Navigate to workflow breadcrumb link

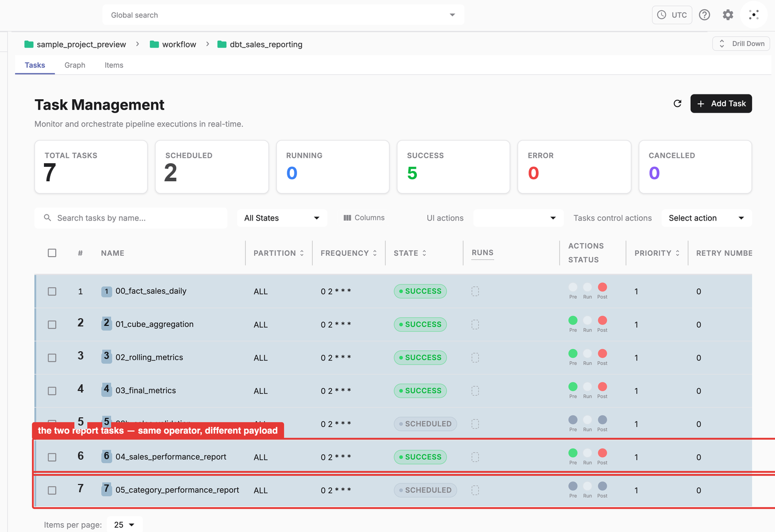click(179, 44)
